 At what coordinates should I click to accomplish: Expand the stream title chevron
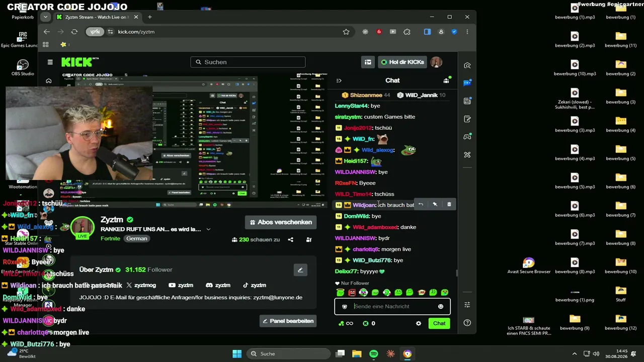click(x=208, y=229)
